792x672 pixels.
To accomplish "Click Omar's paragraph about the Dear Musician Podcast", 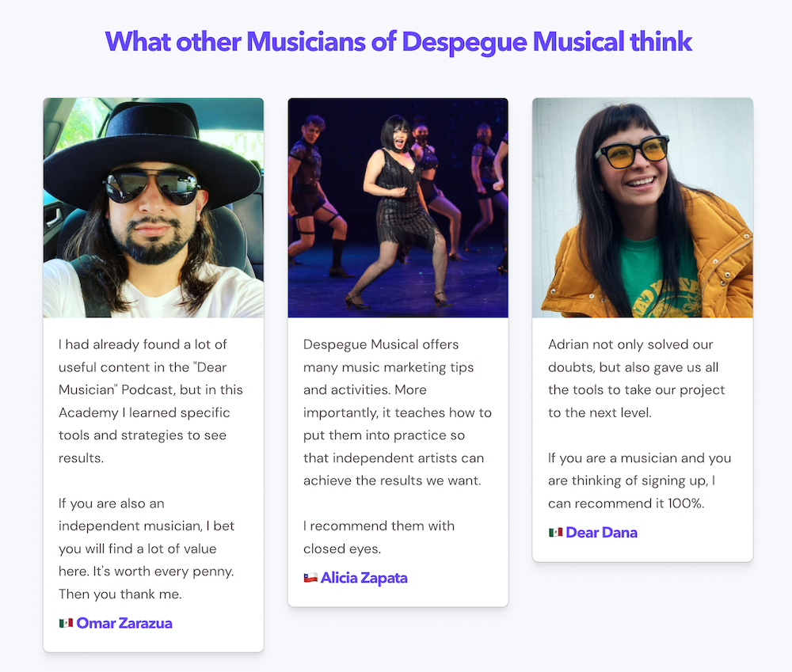I will pyautogui.click(x=150, y=401).
